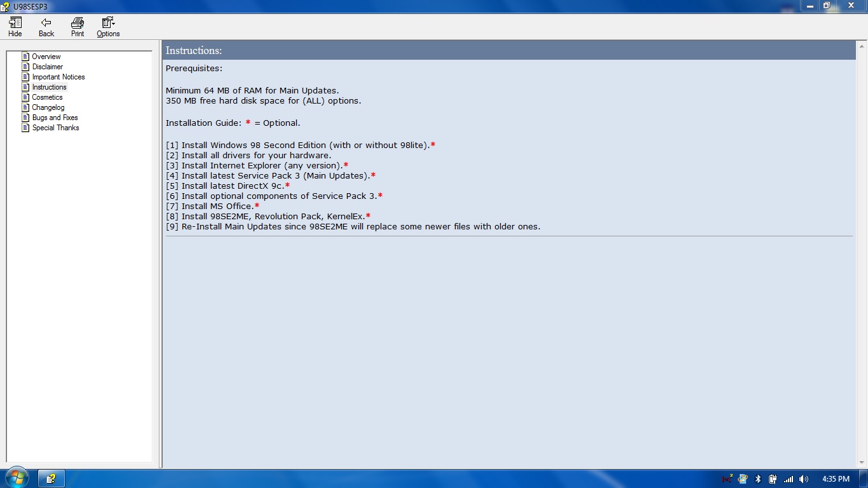Click the Windows Update tray icon
The height and width of the screenshot is (488, 868).
click(x=742, y=479)
